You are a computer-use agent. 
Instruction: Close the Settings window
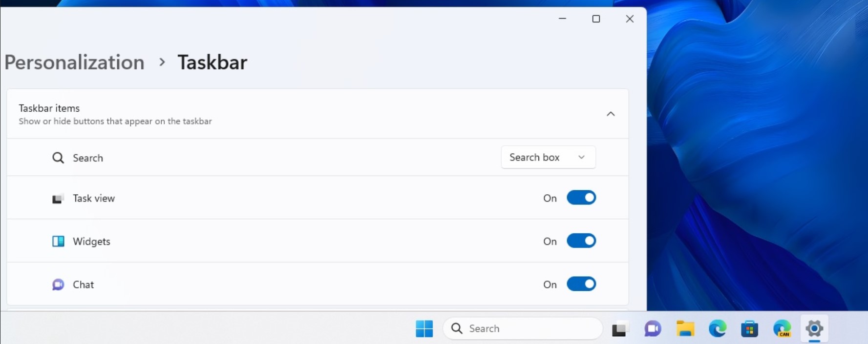[x=630, y=19]
